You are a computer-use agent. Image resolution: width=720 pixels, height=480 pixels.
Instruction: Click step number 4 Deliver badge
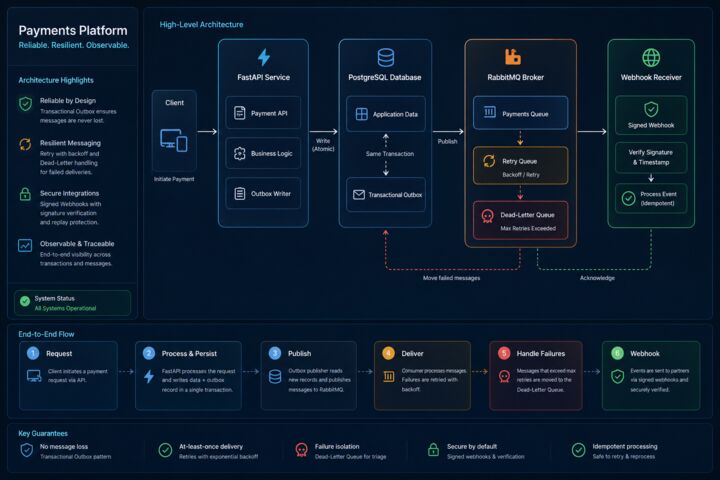click(x=388, y=353)
